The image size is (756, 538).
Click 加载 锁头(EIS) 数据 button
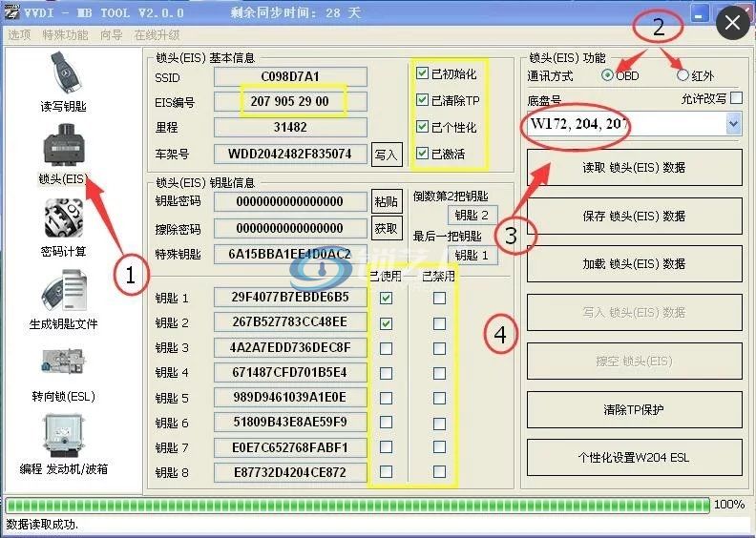tap(635, 264)
